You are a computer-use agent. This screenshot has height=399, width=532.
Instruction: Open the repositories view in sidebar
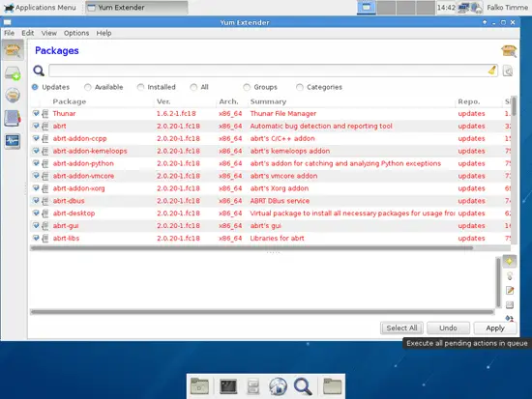(13, 96)
